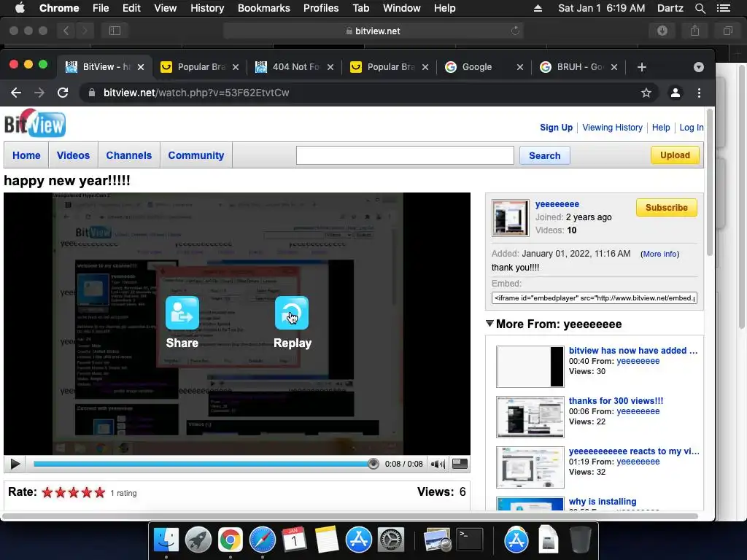This screenshot has height=560, width=747.
Task: Open Safari's downloads icon in background window
Action: point(662,31)
